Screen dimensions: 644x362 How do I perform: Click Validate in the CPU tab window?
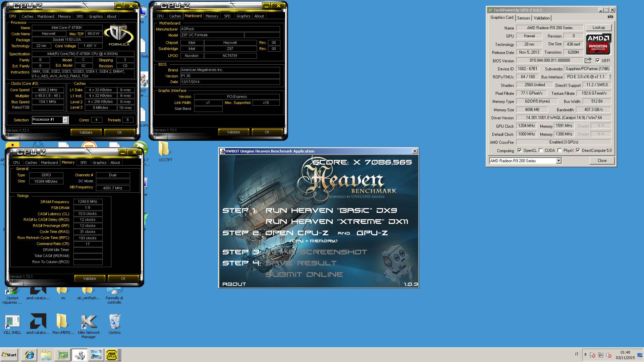click(86, 132)
